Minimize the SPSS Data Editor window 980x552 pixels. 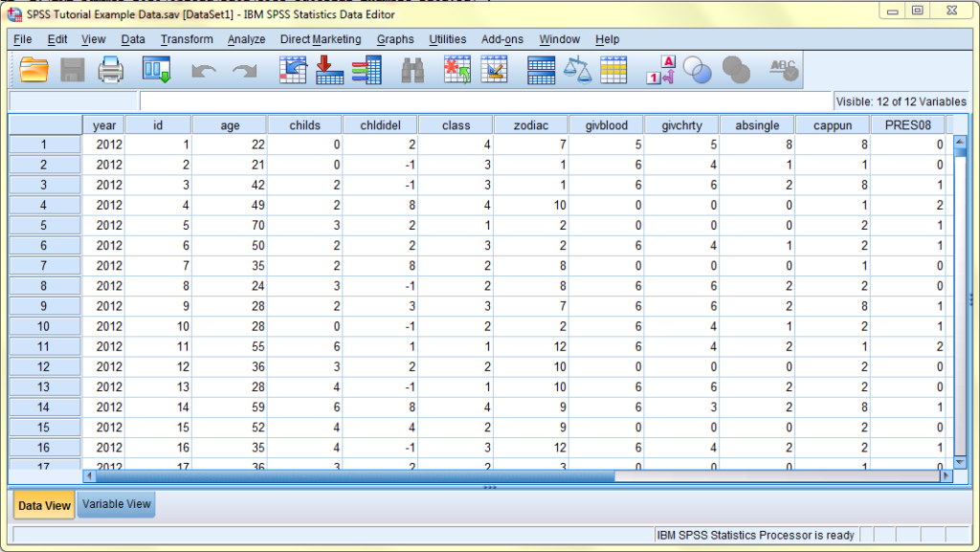(893, 11)
